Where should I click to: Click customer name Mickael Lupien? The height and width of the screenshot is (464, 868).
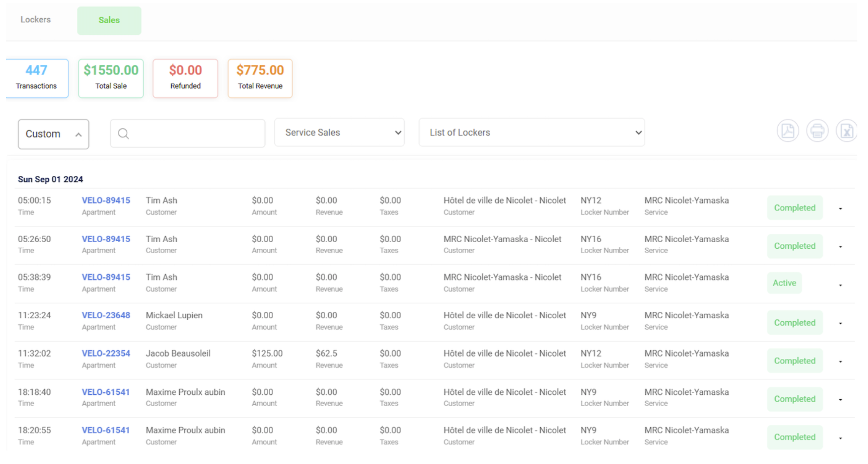[174, 315]
